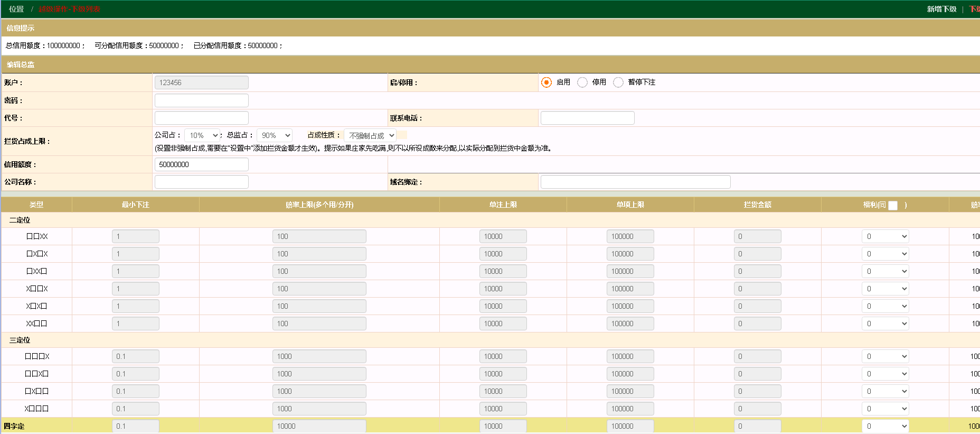Click 拦货金额 field in 四字定 row
This screenshot has width=980, height=434.
pos(758,426)
